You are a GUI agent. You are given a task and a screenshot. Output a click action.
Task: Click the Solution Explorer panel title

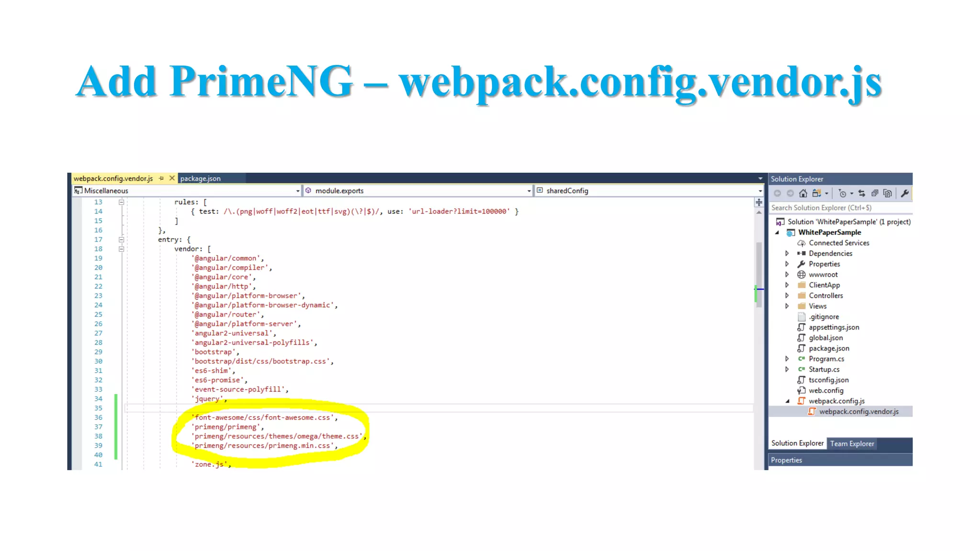[x=797, y=179]
